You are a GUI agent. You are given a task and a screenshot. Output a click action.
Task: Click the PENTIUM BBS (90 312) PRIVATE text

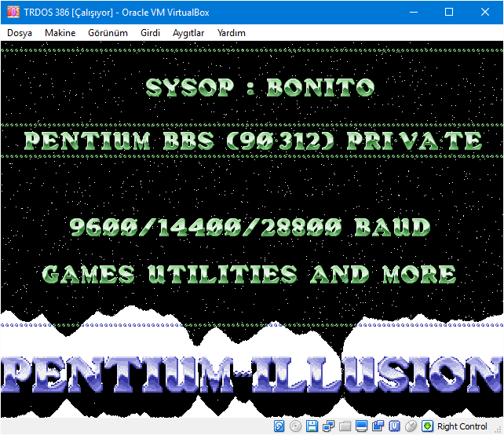(254, 141)
